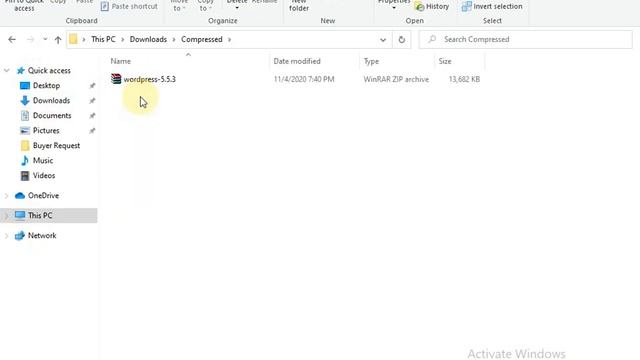Screen dimensions: 640x360
Task: Click Invert selection in the ribbon
Action: tap(492, 7)
